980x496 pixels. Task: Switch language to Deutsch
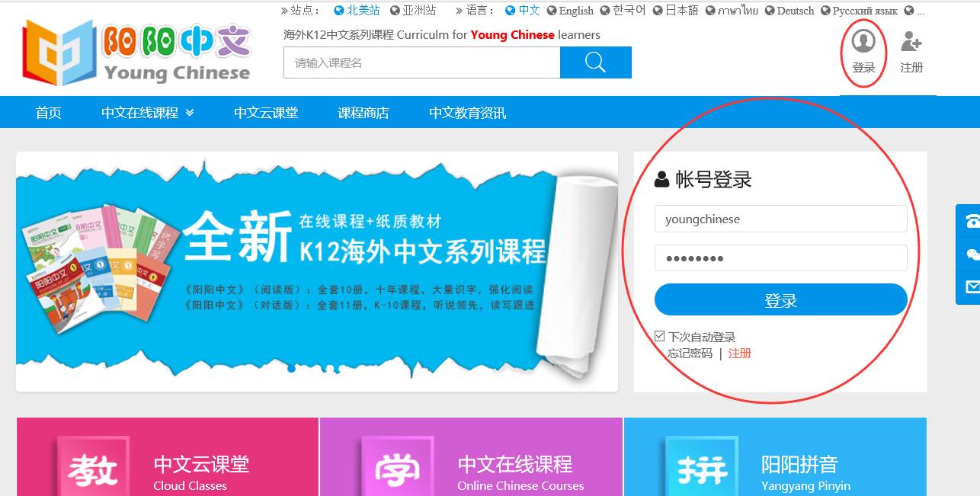(x=789, y=11)
